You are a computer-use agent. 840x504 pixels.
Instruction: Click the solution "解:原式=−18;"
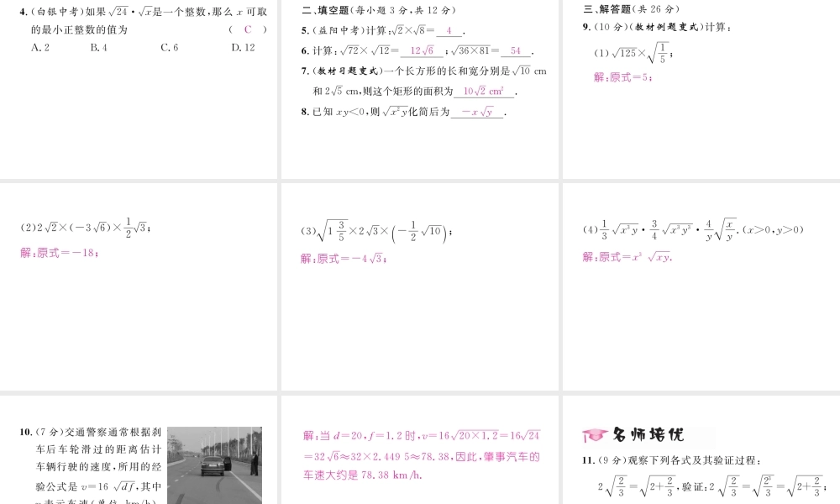click(60, 253)
